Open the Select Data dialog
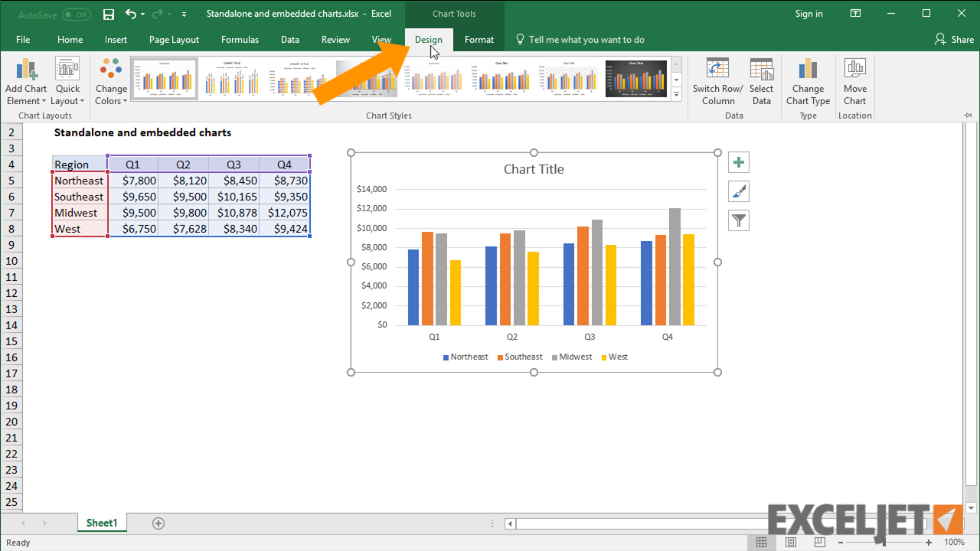This screenshot has width=980, height=551. point(761,81)
